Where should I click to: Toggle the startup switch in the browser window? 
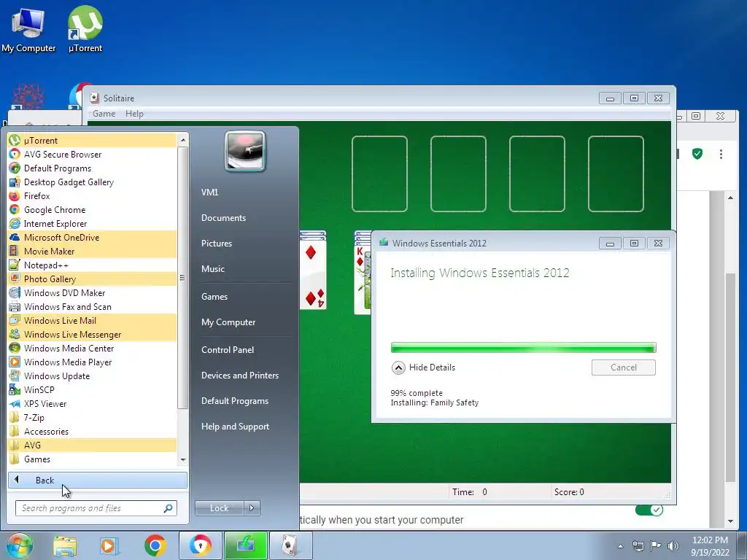(x=649, y=510)
